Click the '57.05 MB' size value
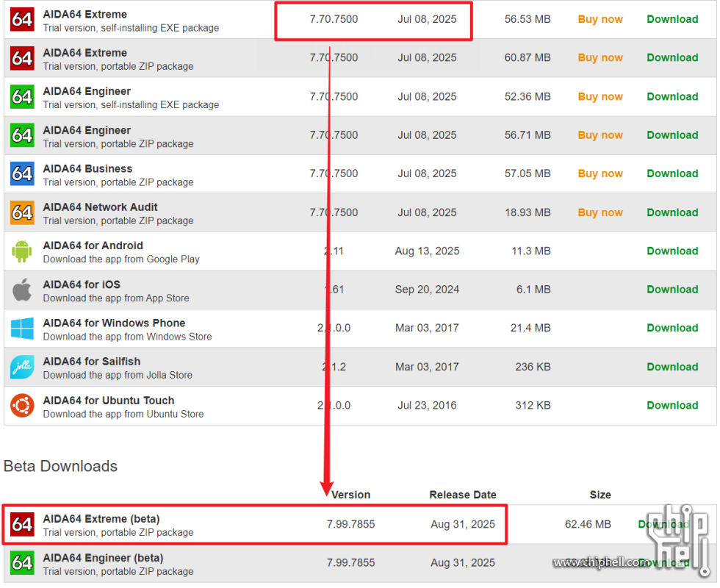720x588 pixels. tap(528, 173)
